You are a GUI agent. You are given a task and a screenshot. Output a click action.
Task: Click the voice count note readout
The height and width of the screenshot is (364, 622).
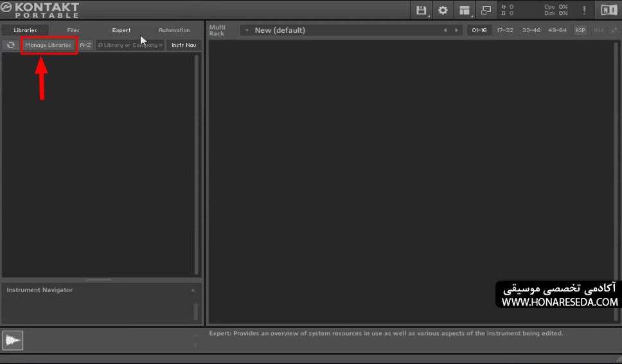tap(508, 6)
